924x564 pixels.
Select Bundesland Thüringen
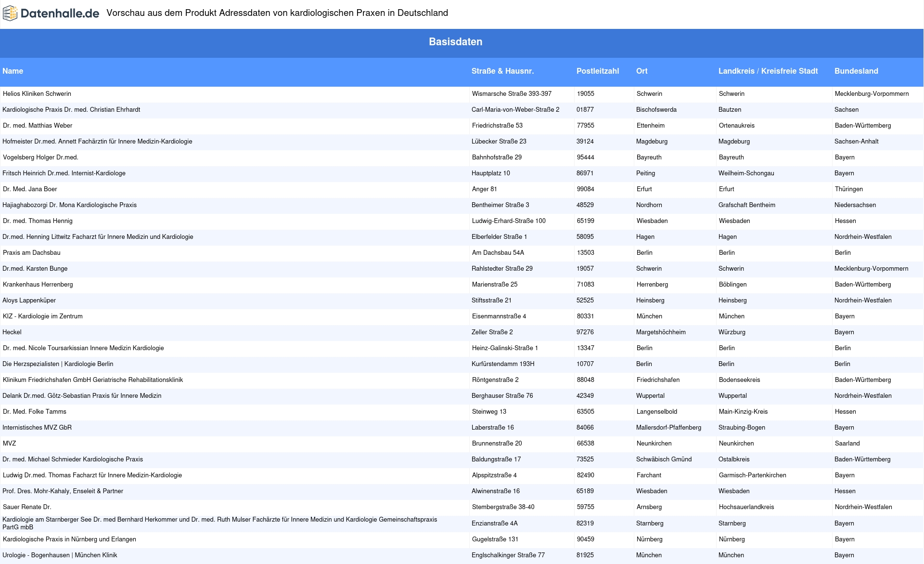coord(849,189)
